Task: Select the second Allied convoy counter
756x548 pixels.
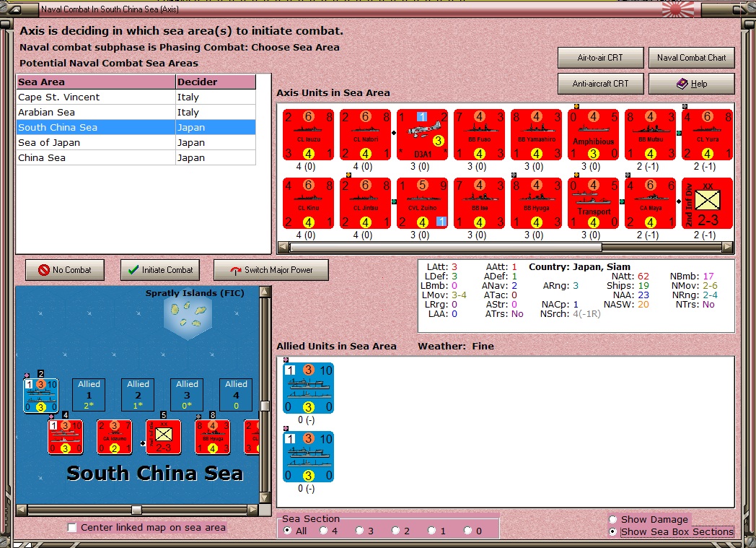Action: 309,457
